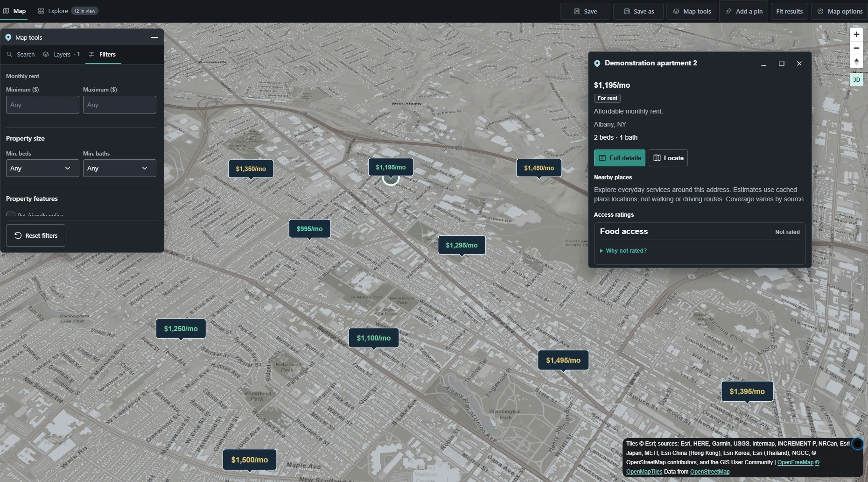This screenshot has height=482, width=868.
Task: Select the $1,500/mo map marker
Action: 250,460
